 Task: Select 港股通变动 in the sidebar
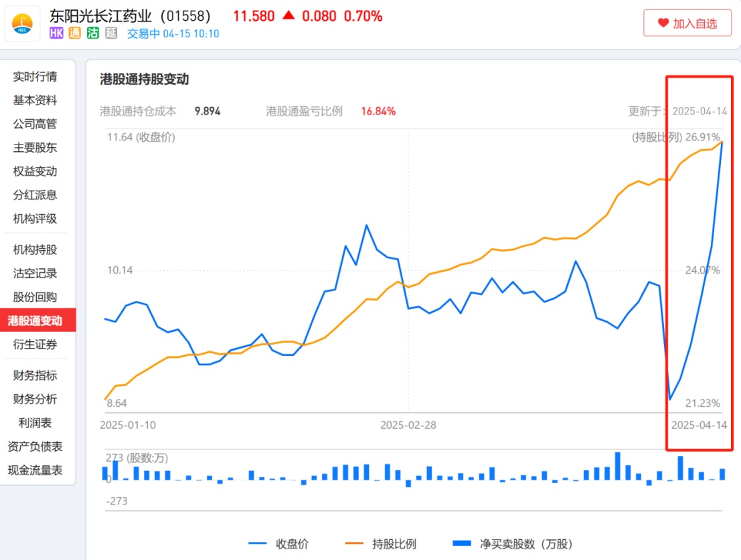tap(35, 320)
